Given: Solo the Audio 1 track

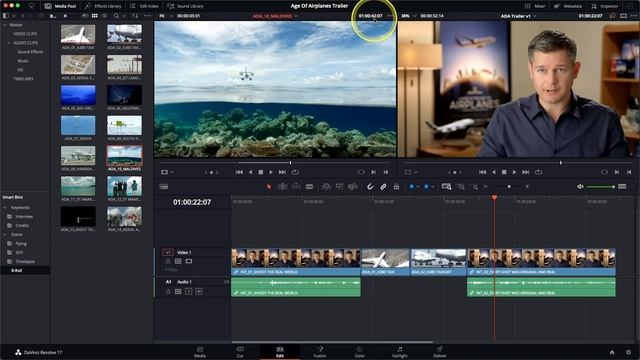Looking at the screenshot, I should [x=189, y=291].
